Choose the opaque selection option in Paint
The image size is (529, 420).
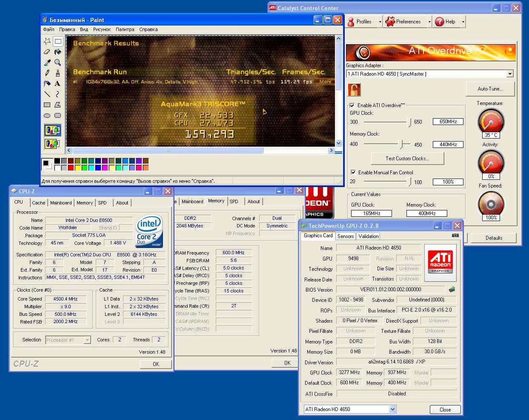coord(52,130)
